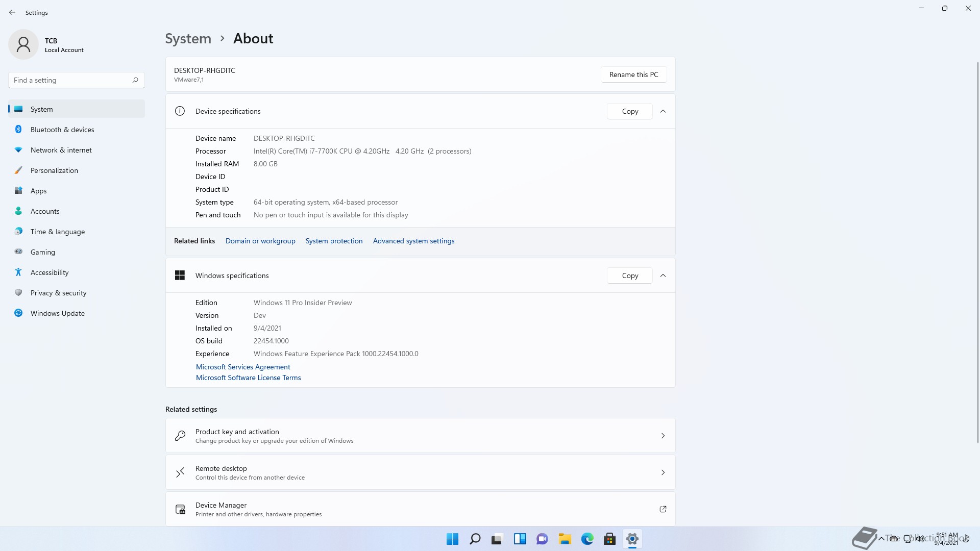The image size is (980, 551).
Task: Click the Device Manager printer icon
Action: pos(180,509)
